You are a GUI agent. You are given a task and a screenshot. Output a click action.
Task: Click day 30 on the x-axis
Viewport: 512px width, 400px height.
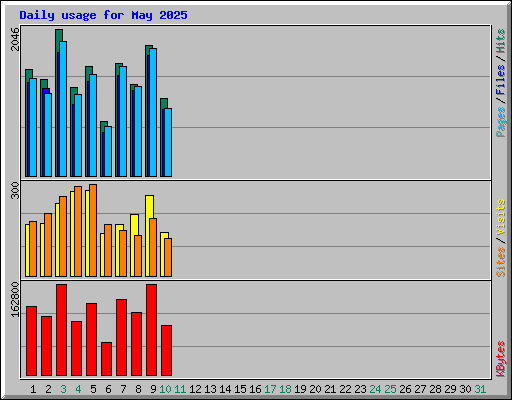click(465, 389)
